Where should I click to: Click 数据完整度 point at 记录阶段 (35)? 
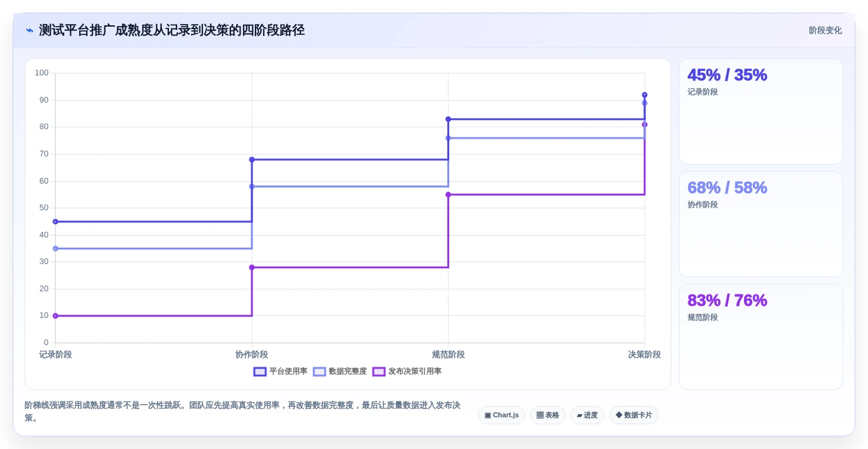[56, 249]
